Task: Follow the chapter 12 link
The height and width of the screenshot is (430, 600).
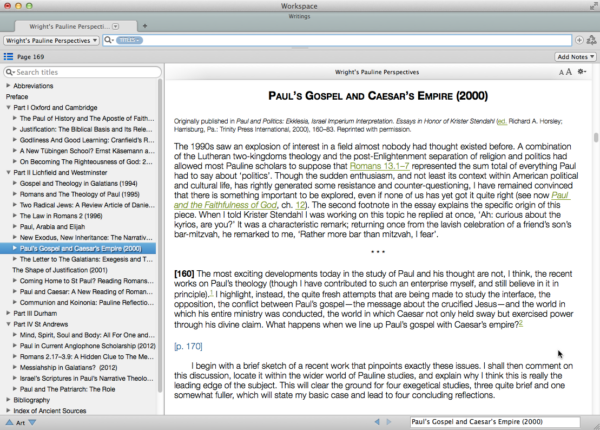Action: click(300, 205)
